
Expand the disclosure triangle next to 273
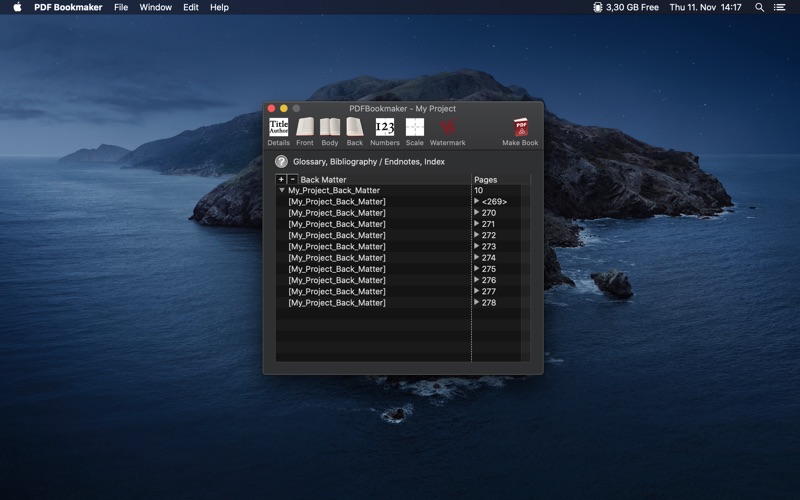click(x=477, y=246)
